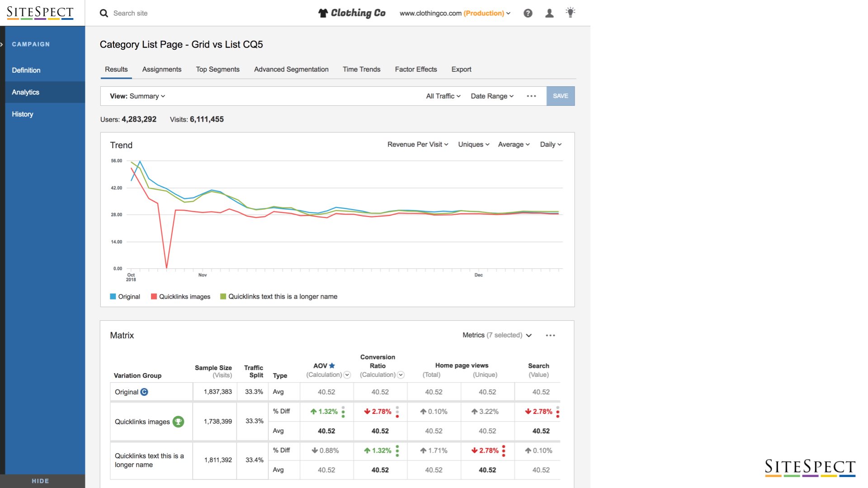This screenshot has height=488, width=868.
Task: Open filter bar more options ellipsis
Action: (531, 96)
